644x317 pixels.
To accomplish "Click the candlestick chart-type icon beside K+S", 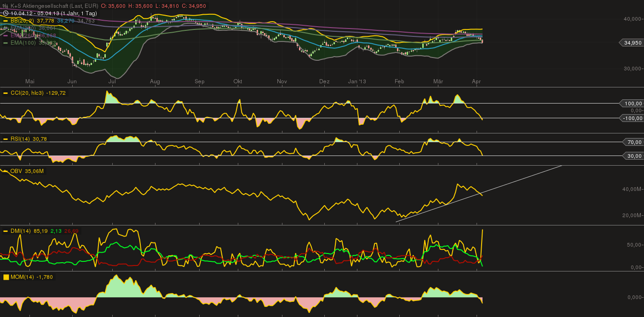I will (x=6, y=6).
